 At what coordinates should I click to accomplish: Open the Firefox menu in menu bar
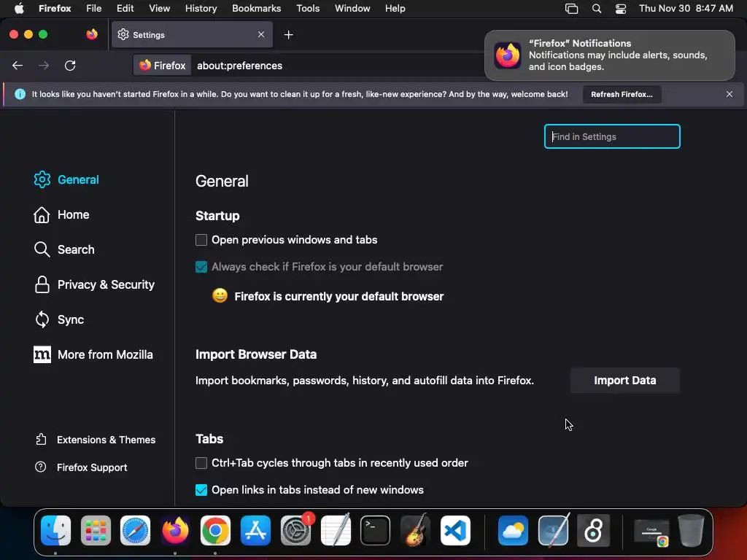(55, 8)
